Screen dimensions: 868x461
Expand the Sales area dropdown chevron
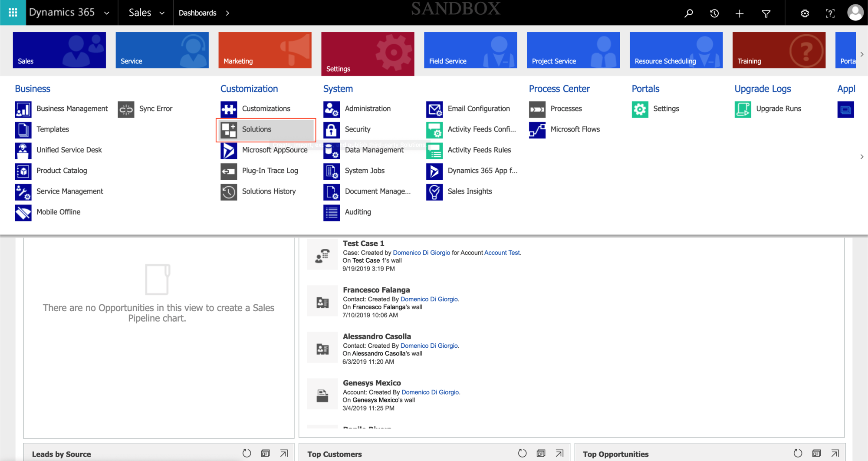point(162,13)
